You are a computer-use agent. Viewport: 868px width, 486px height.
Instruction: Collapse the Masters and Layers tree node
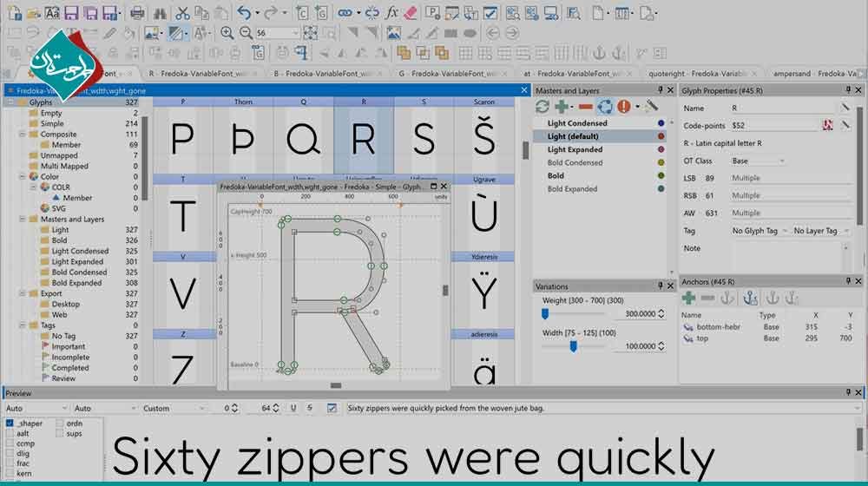coord(23,220)
